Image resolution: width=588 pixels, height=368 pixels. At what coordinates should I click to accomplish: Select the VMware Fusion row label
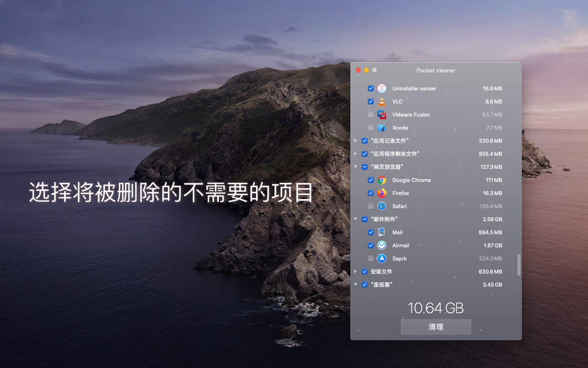point(411,114)
